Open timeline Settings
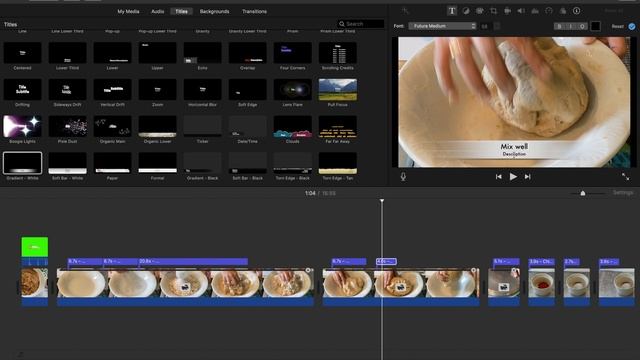This screenshot has height=360, width=640. click(x=623, y=193)
